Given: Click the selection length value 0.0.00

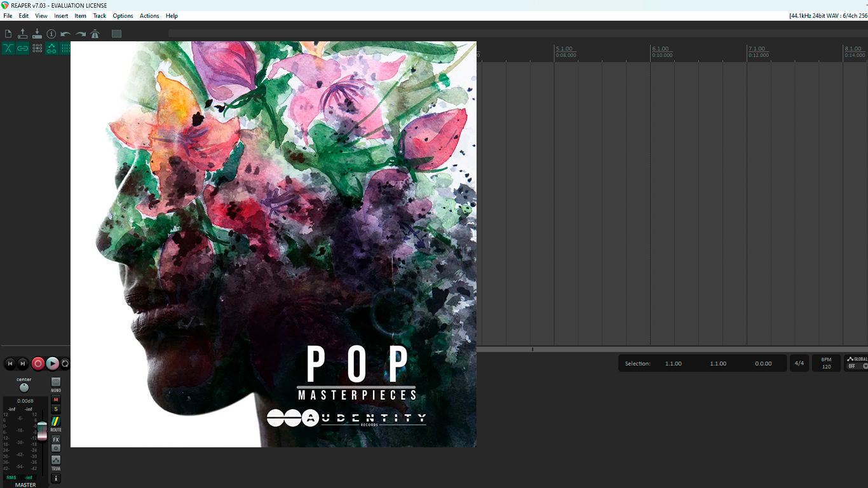Looking at the screenshot, I should [763, 364].
